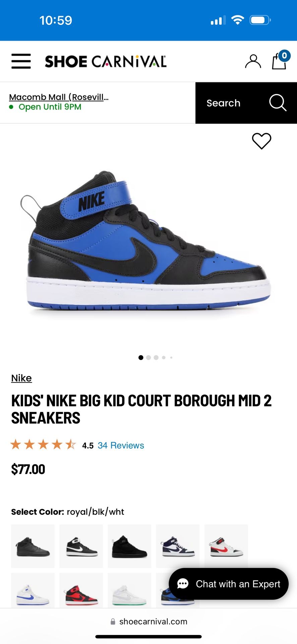Select the white and red color swatch
The height and width of the screenshot is (644, 297).
coord(226,546)
